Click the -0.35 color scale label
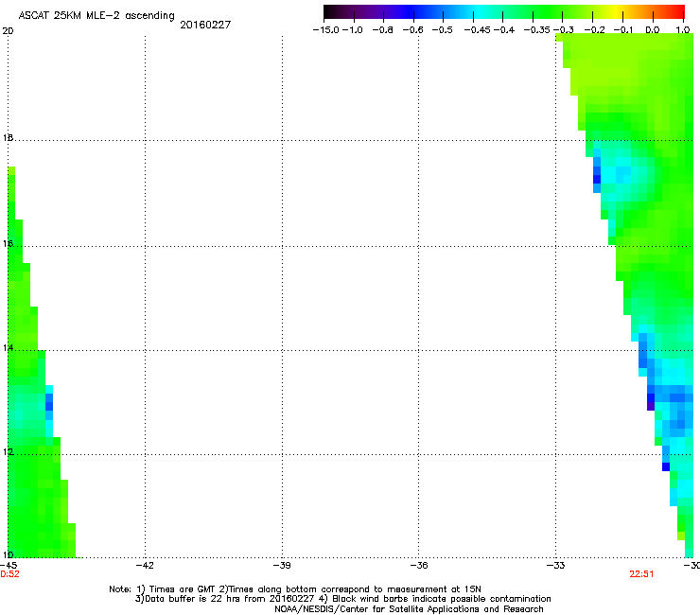 point(536,30)
